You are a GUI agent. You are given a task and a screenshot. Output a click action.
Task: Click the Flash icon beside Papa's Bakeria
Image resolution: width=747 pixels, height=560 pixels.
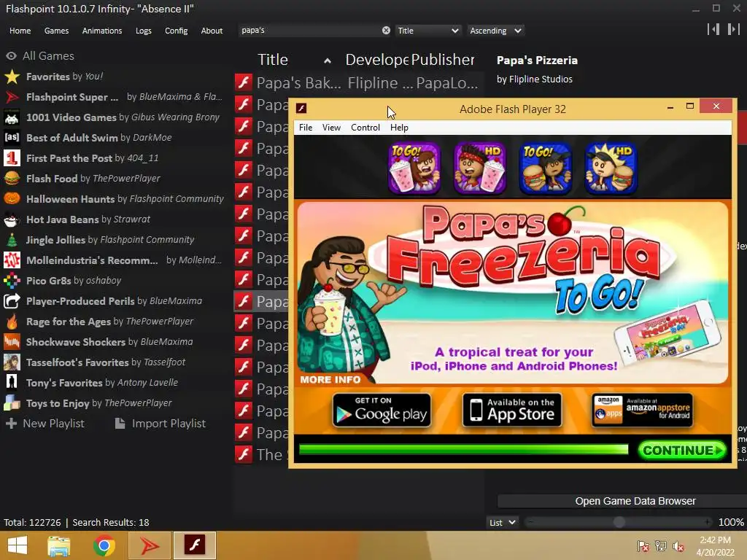[244, 82]
